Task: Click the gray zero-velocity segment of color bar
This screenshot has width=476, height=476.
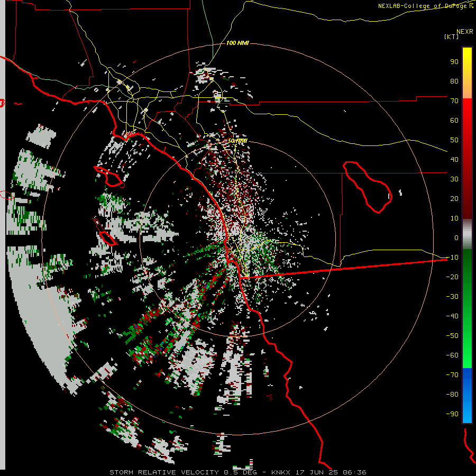Action: (x=467, y=234)
